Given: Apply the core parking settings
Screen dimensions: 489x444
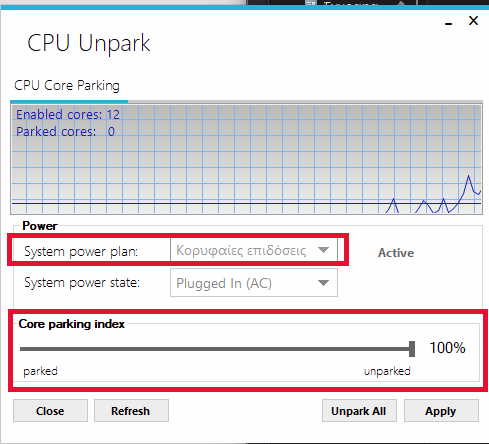Looking at the screenshot, I should (x=441, y=411).
